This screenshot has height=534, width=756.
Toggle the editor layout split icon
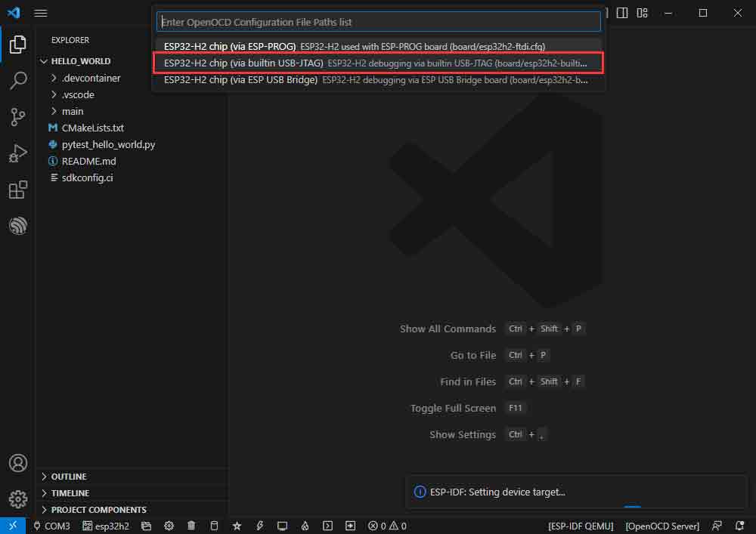click(622, 13)
